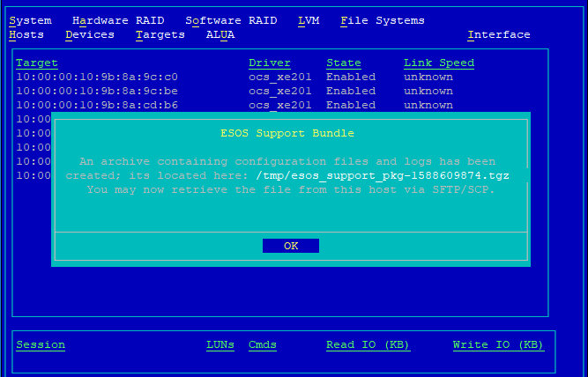The height and width of the screenshot is (377, 588).
Task: Select target row ending in 9c:c0
Action: [x=97, y=77]
